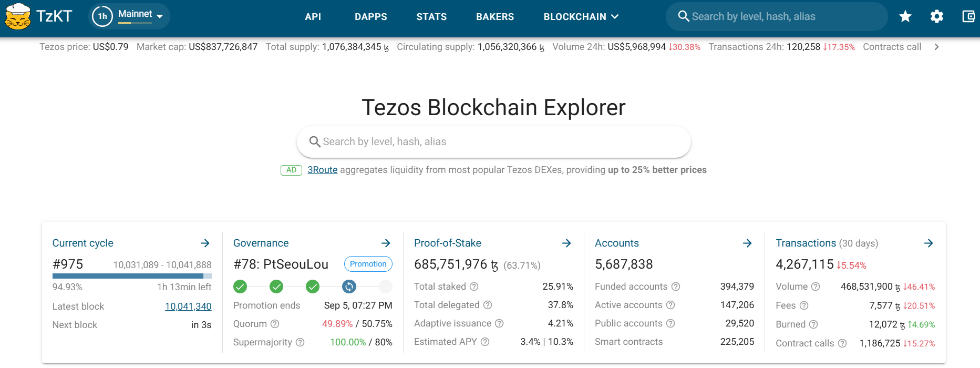Show Volume help icon in Transactions
This screenshot has width=980, height=368.
(816, 287)
